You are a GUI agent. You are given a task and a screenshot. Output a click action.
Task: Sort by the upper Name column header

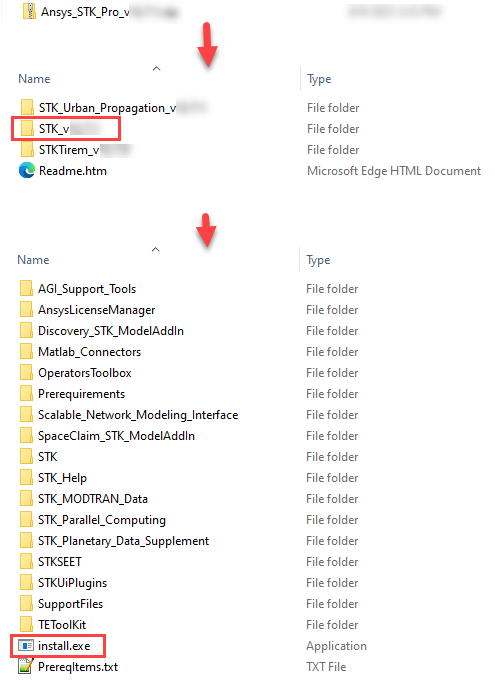pos(34,79)
